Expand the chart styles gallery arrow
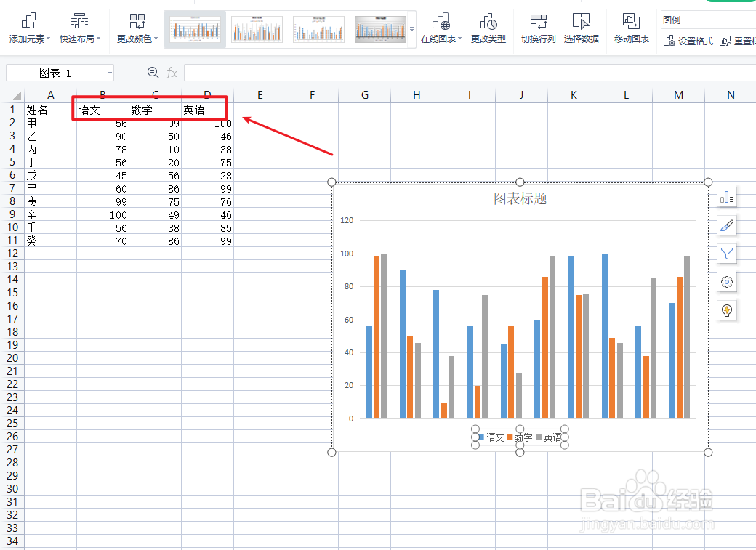This screenshot has width=756, height=550. (x=411, y=29)
